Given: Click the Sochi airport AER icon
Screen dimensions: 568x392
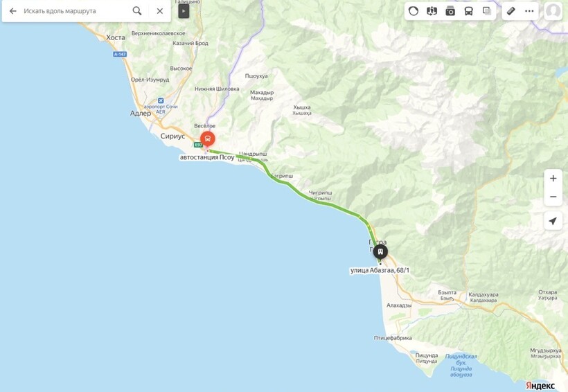Looking at the screenshot, I should (161, 100).
